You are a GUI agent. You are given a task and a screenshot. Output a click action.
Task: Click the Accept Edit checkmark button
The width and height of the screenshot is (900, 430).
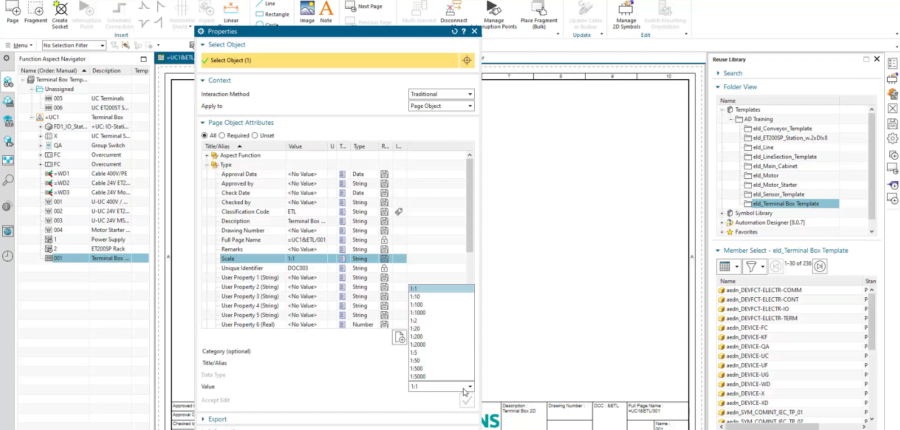[x=467, y=401]
